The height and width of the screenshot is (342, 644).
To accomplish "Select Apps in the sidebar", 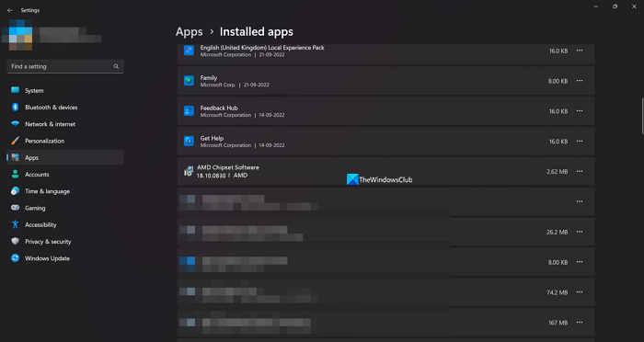I will tap(65, 157).
